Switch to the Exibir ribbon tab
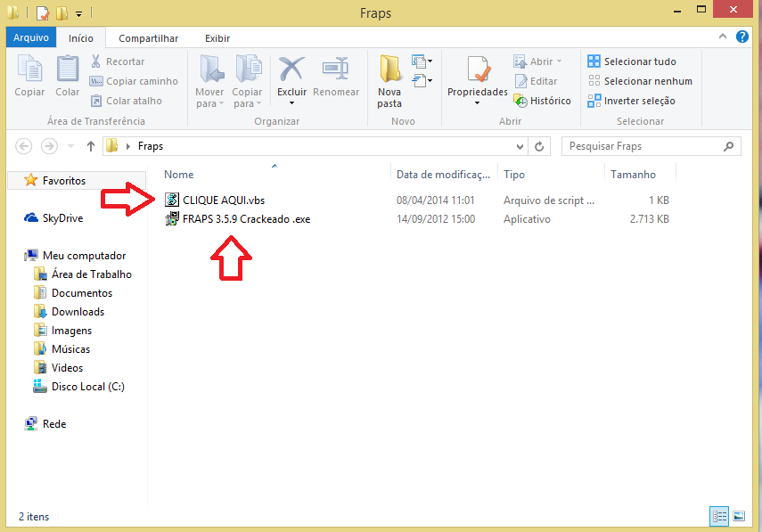The width and height of the screenshot is (762, 532). [217, 38]
